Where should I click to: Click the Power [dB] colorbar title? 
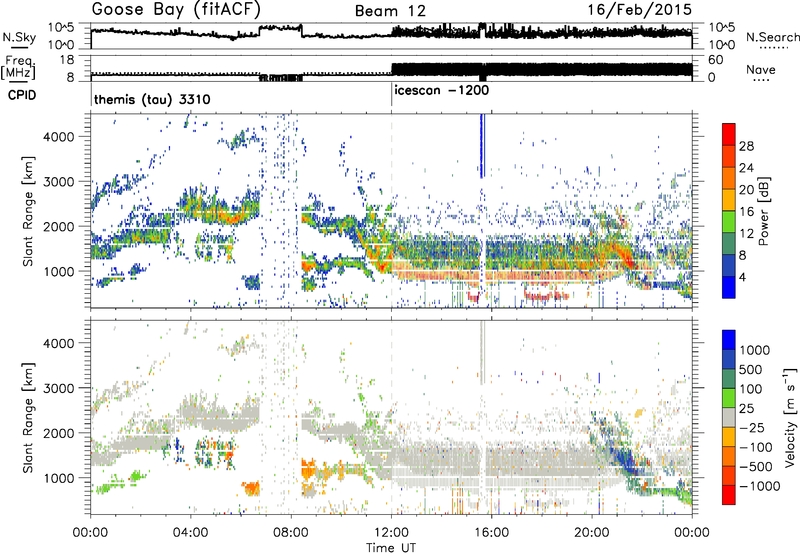764,211
